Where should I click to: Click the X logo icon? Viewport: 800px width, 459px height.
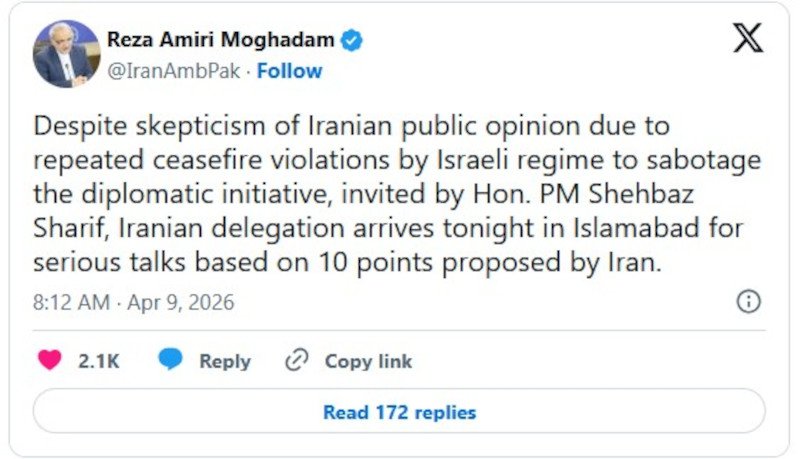coord(747,37)
